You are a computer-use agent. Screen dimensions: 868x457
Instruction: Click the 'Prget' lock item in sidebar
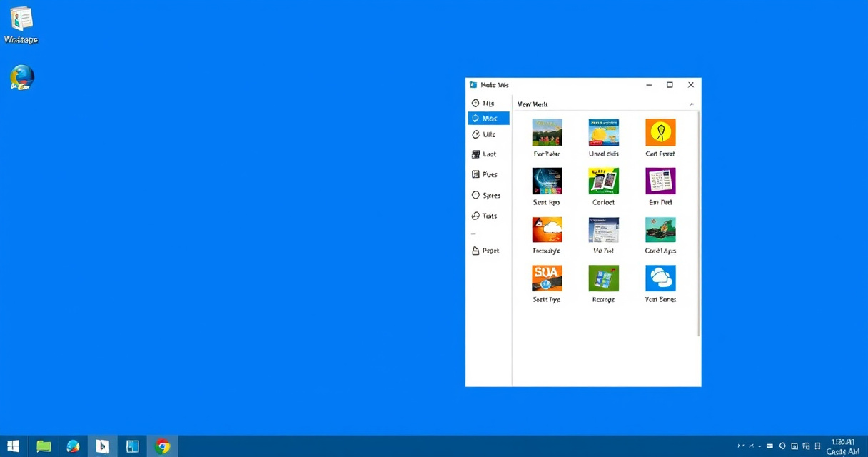[488, 251]
